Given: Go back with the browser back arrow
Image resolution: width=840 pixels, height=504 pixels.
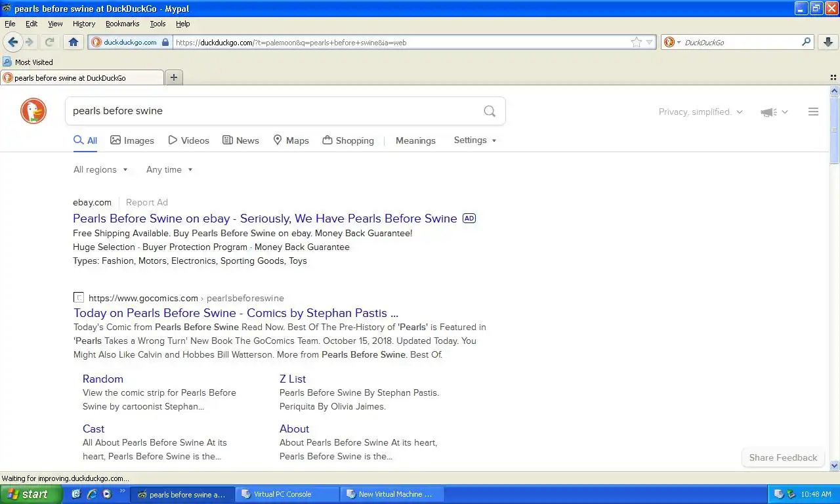Looking at the screenshot, I should click(x=12, y=42).
